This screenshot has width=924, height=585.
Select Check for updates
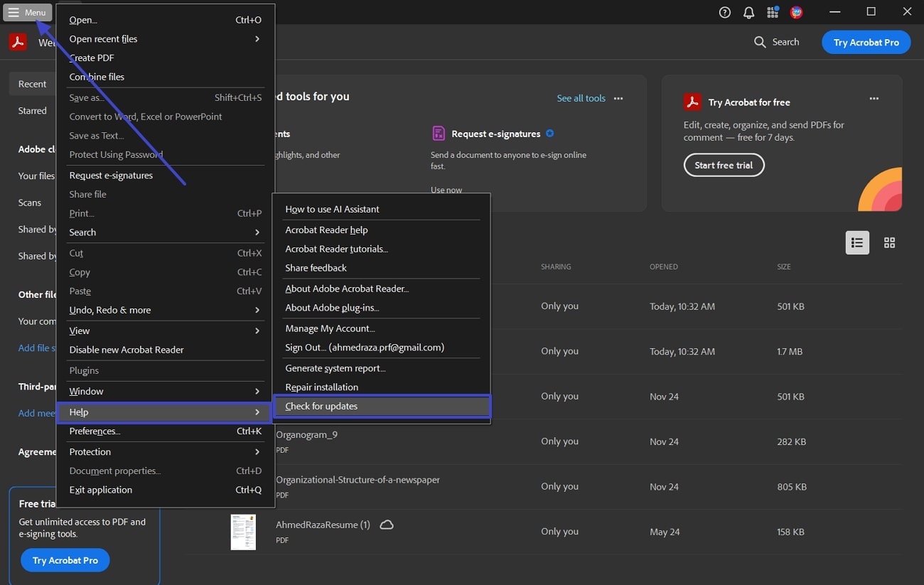(x=321, y=406)
